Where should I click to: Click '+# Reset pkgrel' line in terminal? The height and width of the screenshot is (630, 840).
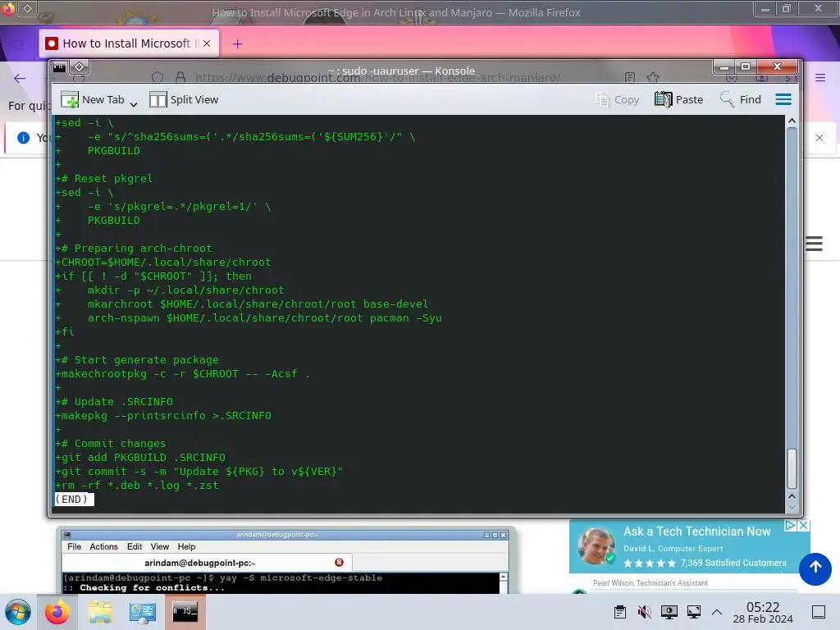[x=104, y=178]
